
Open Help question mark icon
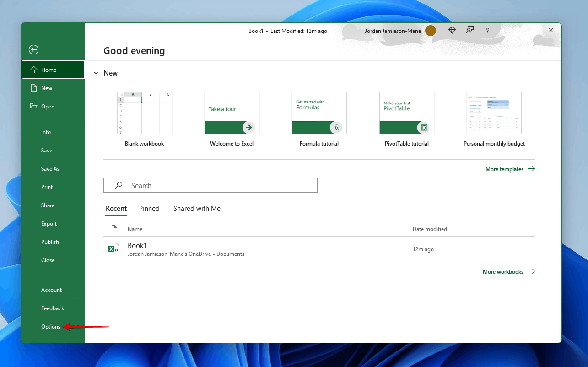click(x=488, y=31)
